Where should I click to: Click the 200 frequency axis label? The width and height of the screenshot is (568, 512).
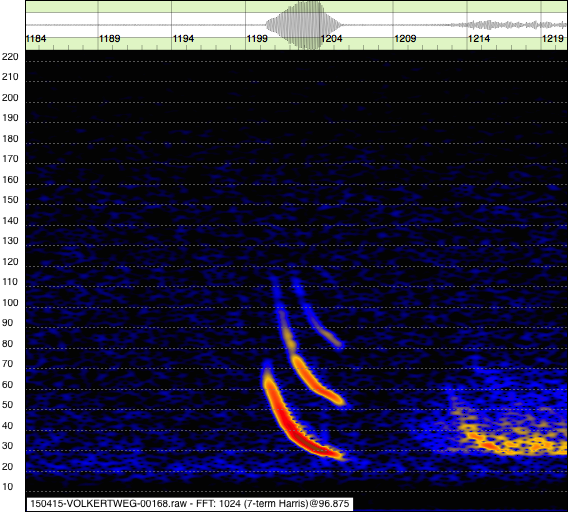pos(10,97)
